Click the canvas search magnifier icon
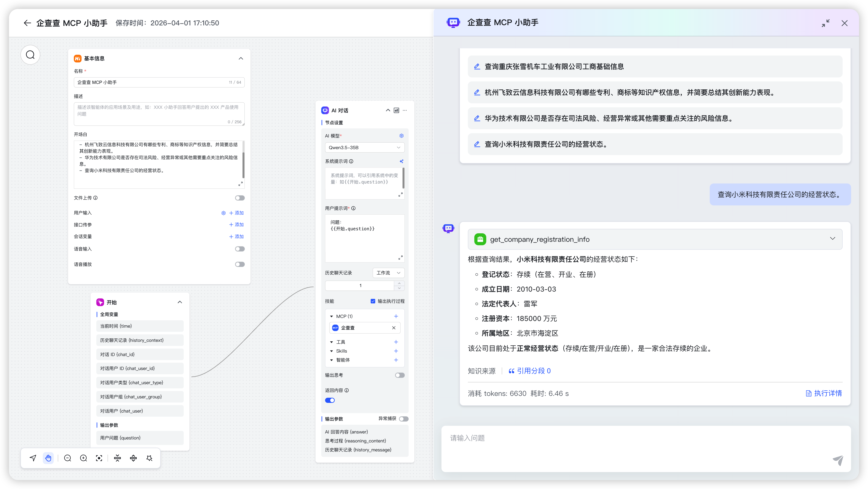 point(30,55)
